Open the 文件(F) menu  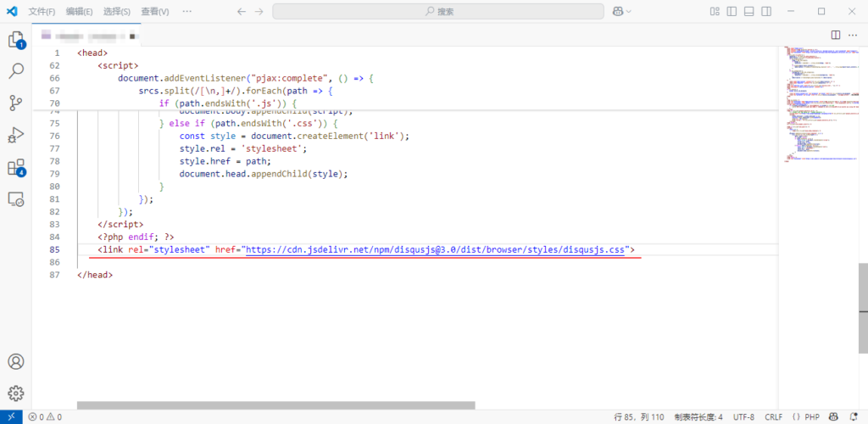[42, 12]
